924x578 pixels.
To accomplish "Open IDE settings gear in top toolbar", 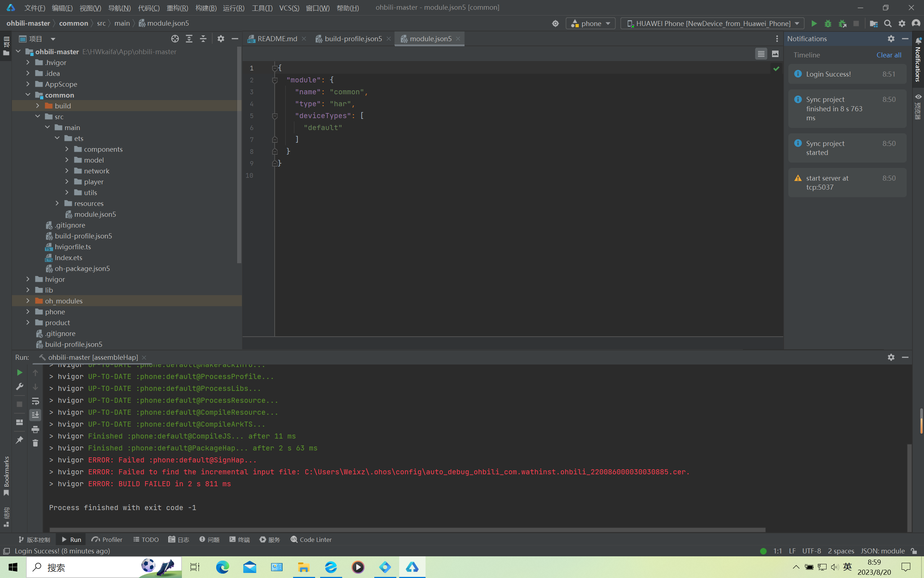I will pos(902,24).
